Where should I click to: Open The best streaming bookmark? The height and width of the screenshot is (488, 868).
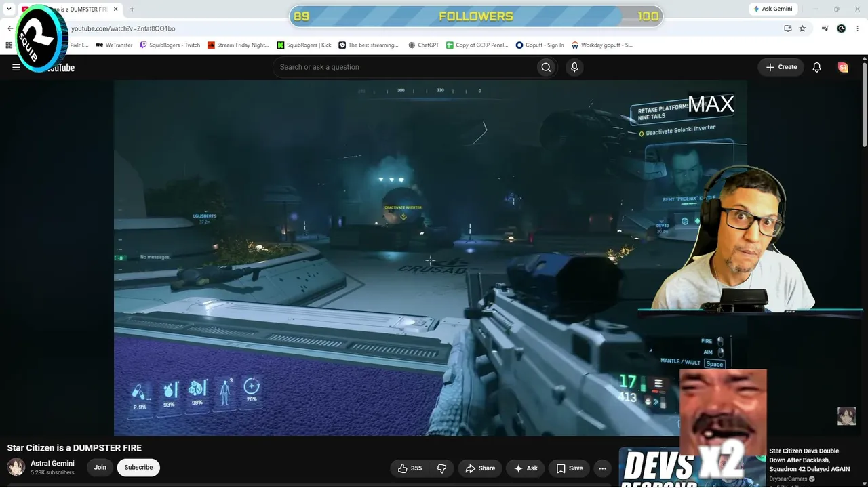tap(368, 45)
